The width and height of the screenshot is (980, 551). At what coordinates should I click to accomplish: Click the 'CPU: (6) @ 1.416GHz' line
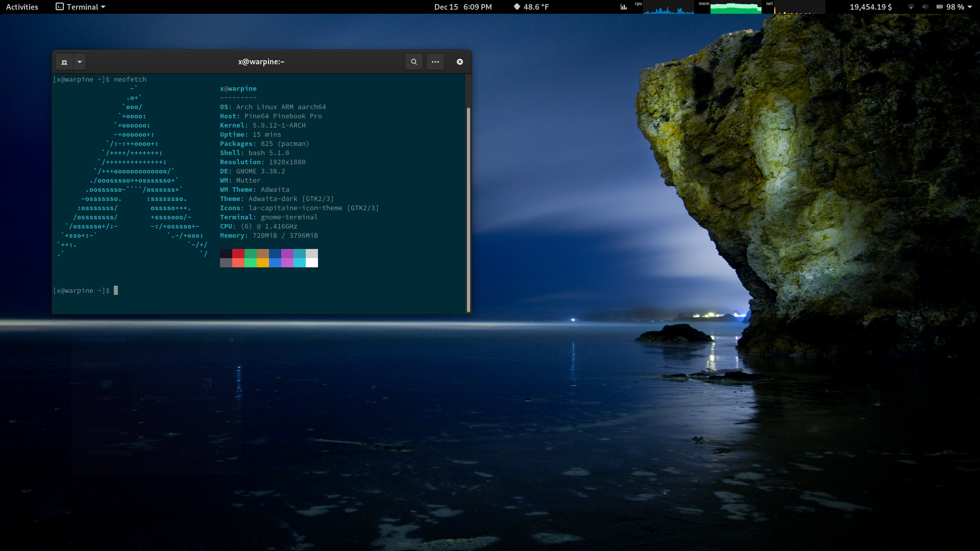(259, 227)
